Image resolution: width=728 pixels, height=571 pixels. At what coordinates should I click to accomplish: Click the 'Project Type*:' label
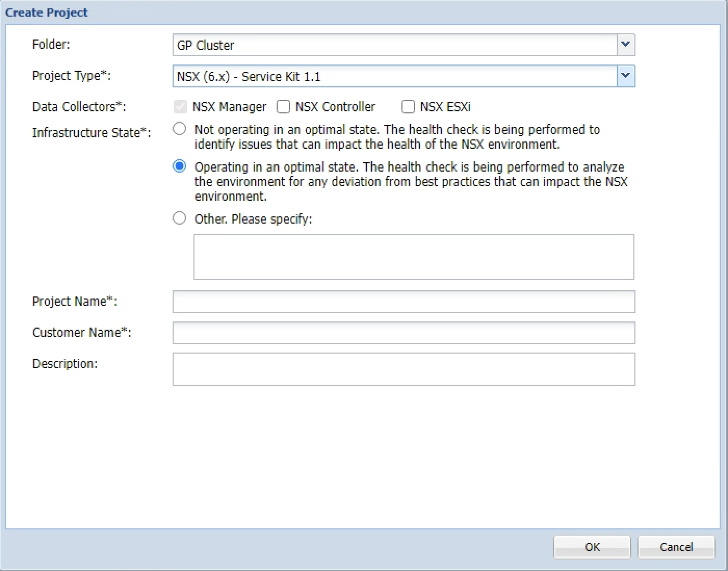(x=72, y=76)
